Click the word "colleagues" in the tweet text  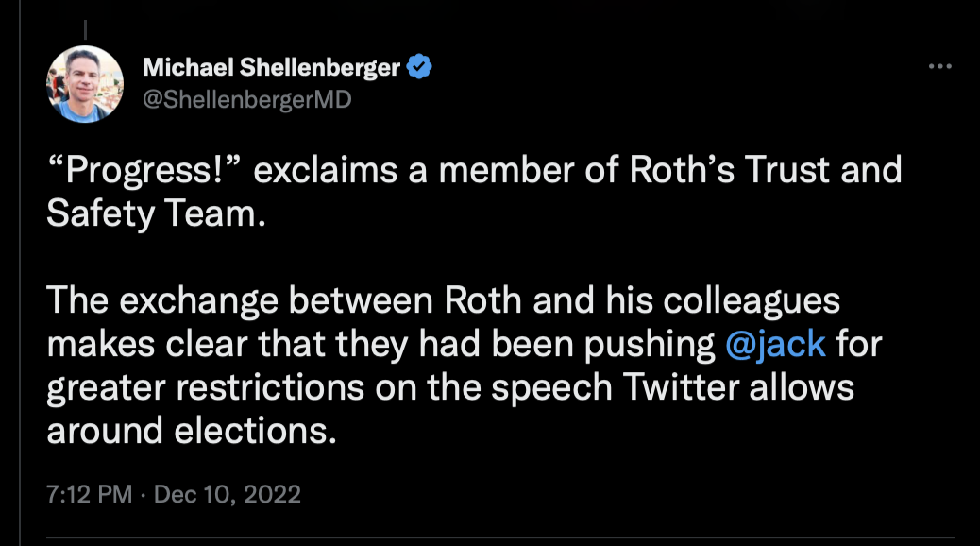tap(752, 300)
